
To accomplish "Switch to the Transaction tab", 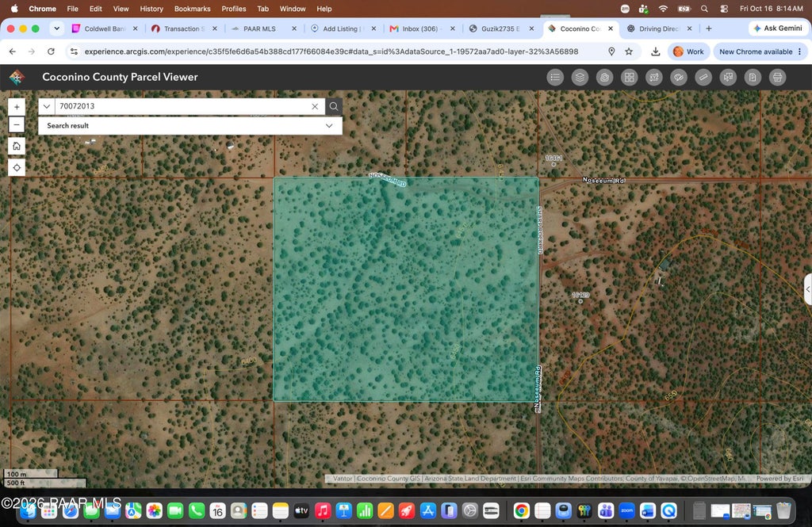I will point(184,29).
